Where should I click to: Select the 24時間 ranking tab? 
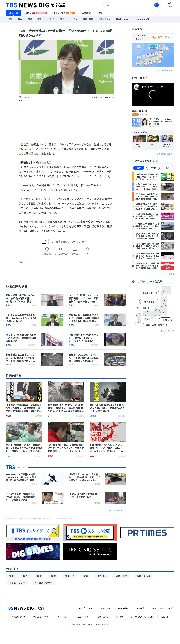pos(153,168)
